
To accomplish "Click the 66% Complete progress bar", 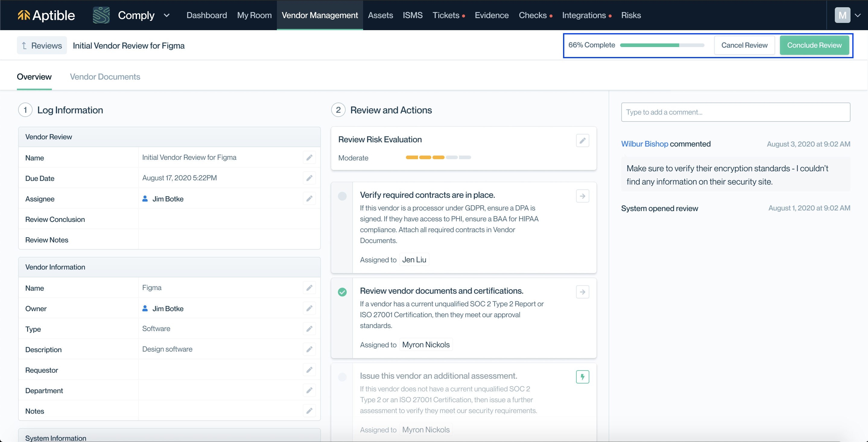I will click(662, 45).
